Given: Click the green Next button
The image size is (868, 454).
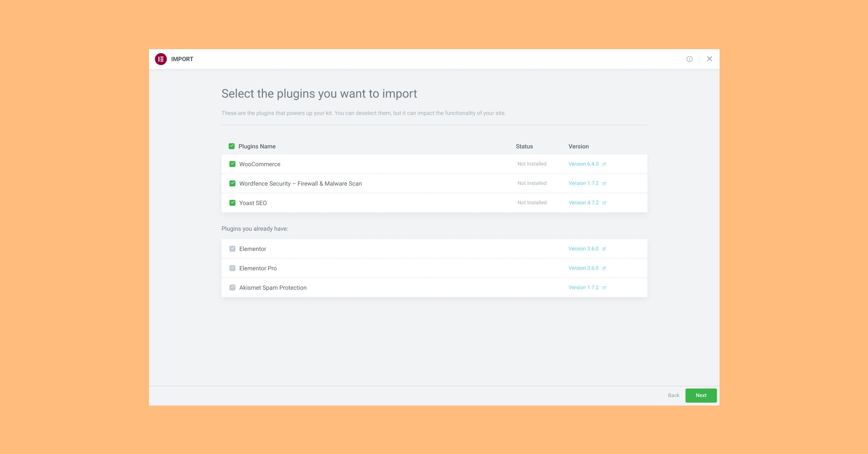Looking at the screenshot, I should coord(701,395).
